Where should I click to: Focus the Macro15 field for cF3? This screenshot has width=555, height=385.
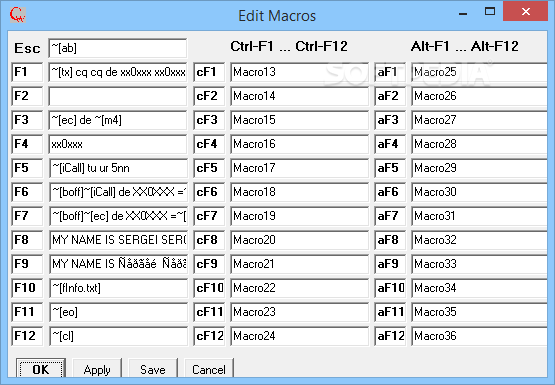[299, 120]
